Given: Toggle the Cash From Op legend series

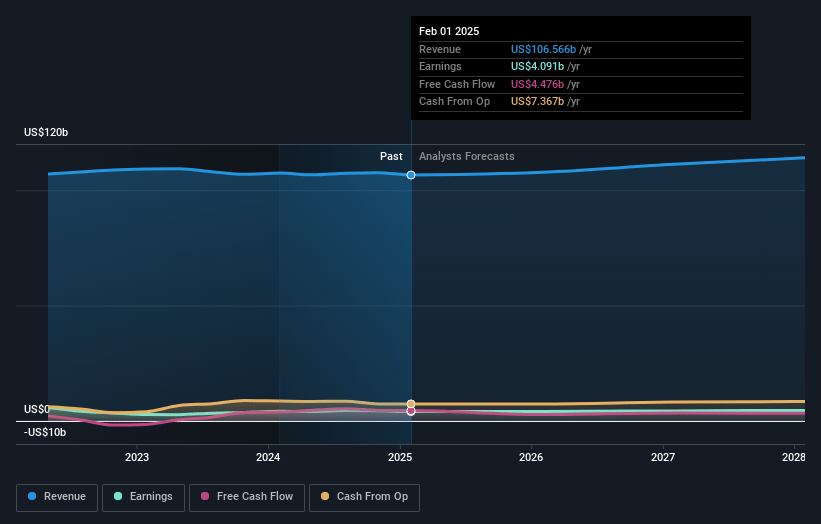Looking at the screenshot, I should pos(364,497).
